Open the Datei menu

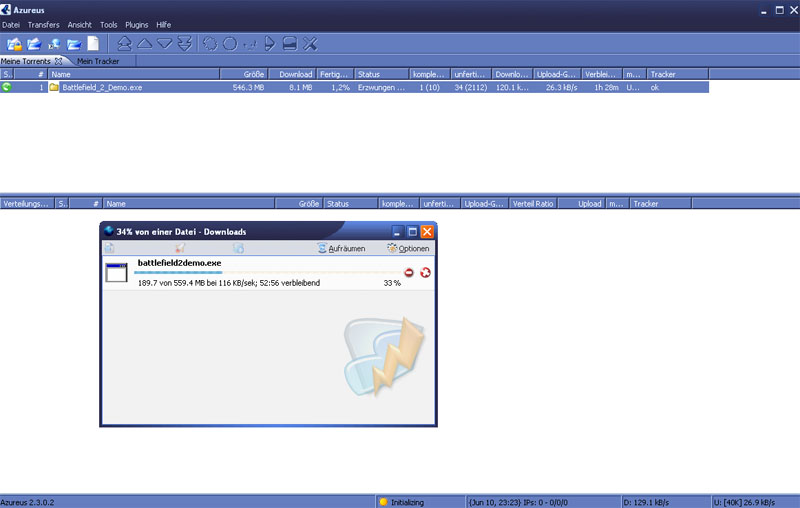(x=11, y=24)
